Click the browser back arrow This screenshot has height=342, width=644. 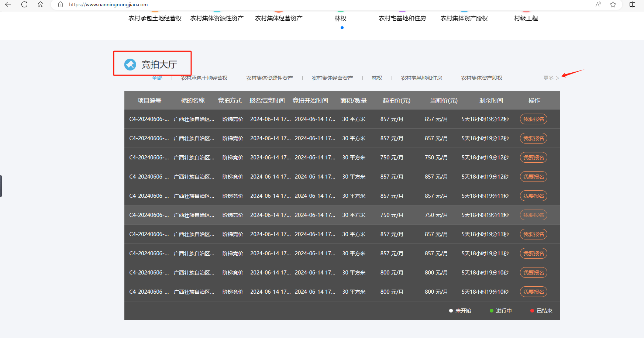tap(8, 4)
